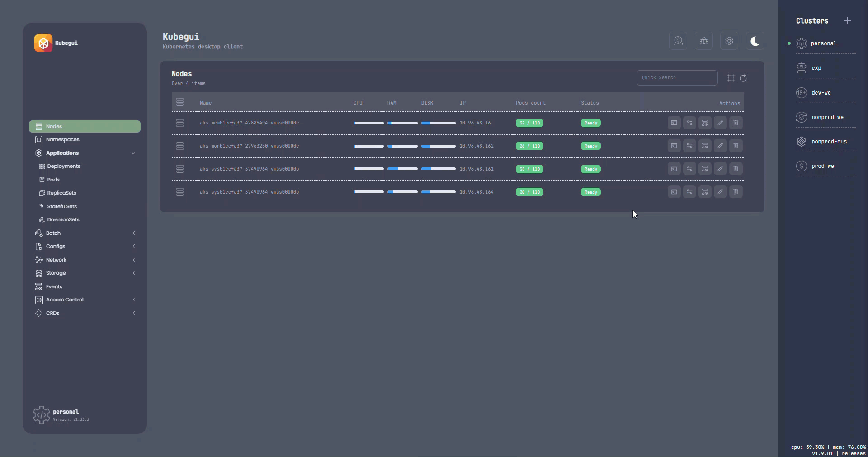
Task: Cordon the node aks-sys01cefa37-37490964-vmss000000
Action: tap(705, 169)
